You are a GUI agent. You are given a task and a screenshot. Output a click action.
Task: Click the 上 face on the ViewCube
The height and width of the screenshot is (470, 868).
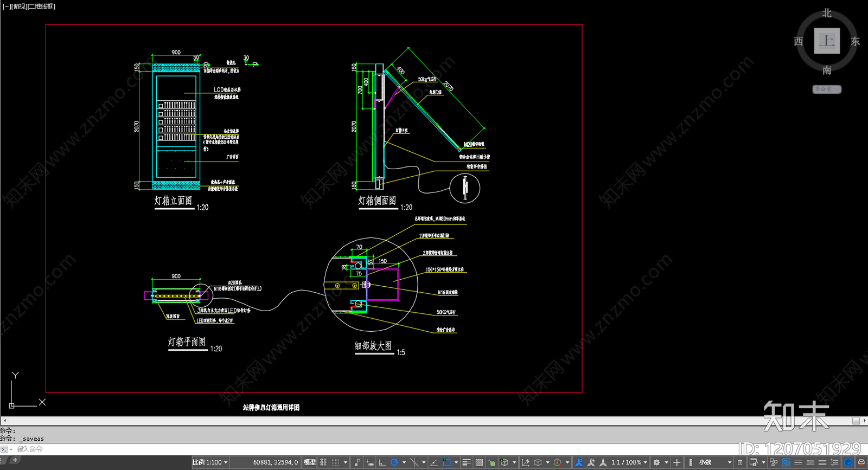827,41
